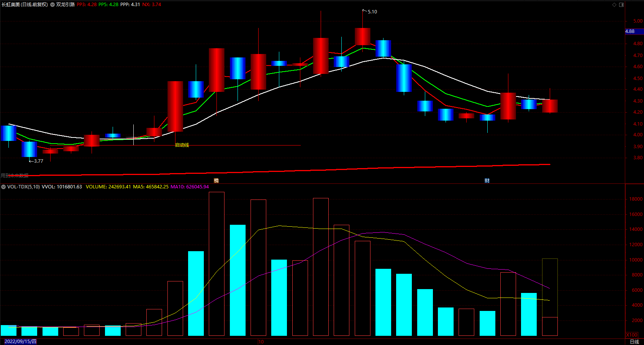Click the NX: 3.74 indicator value
644x345 pixels.
pos(152,5)
